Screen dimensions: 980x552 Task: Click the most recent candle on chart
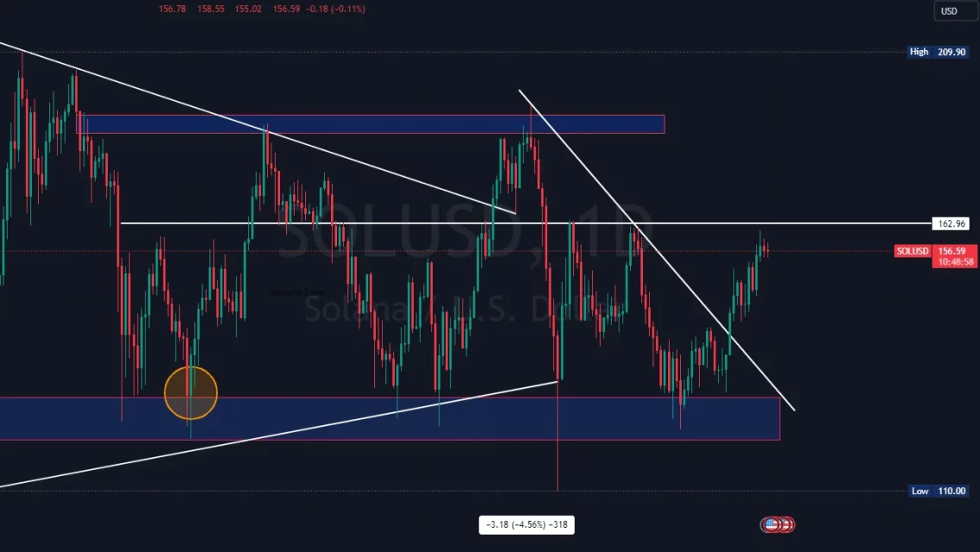click(x=767, y=250)
